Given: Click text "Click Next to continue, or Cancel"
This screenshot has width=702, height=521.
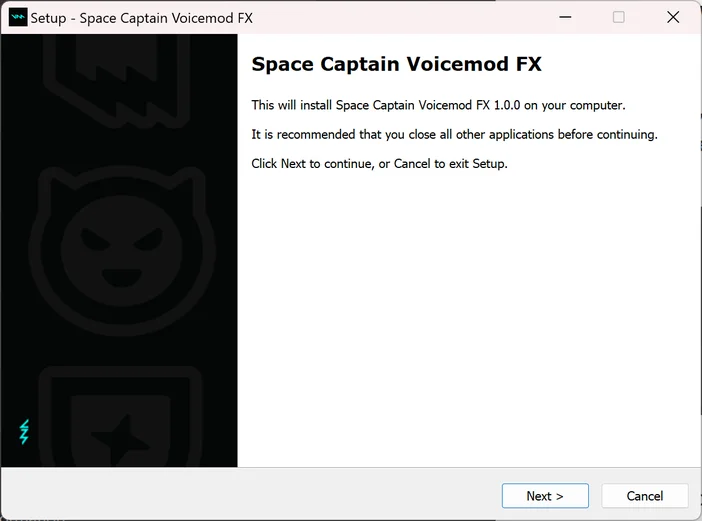Looking at the screenshot, I should [x=341, y=164].
